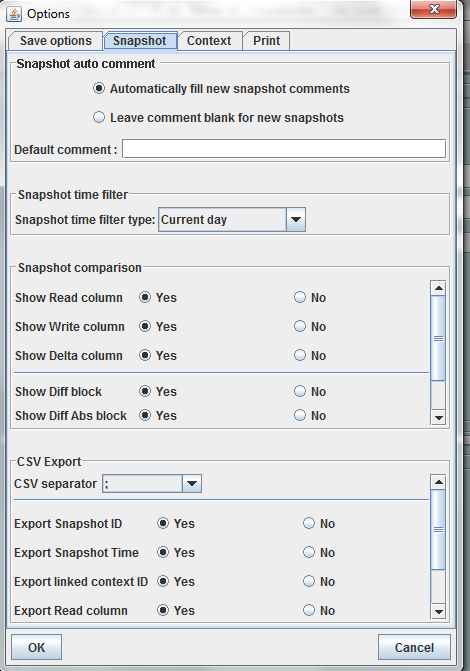The width and height of the screenshot is (470, 671).
Task: Open the Snapshot time filter type dropdown
Action: tap(295, 220)
